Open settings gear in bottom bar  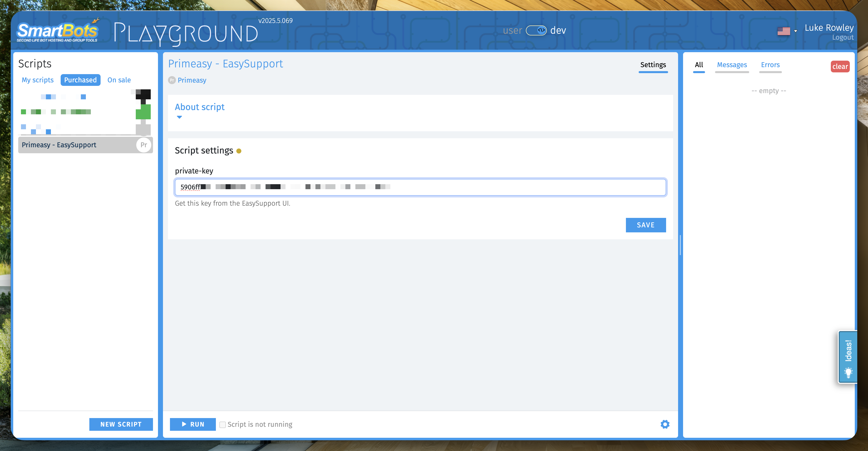click(665, 424)
